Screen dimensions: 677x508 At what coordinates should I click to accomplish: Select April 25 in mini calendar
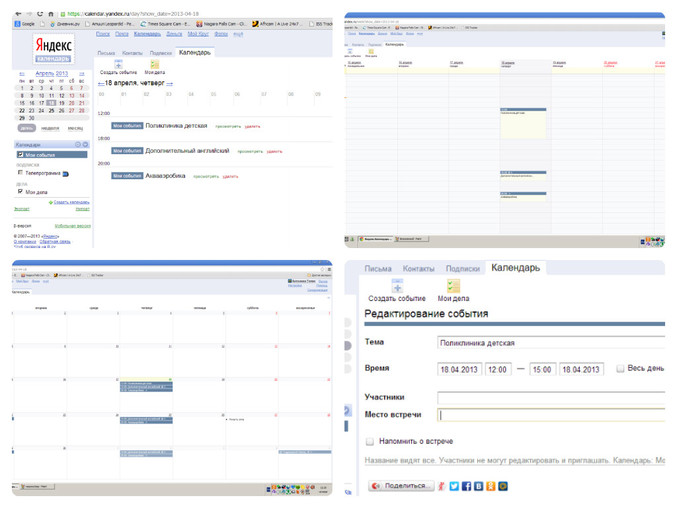pos(51,110)
